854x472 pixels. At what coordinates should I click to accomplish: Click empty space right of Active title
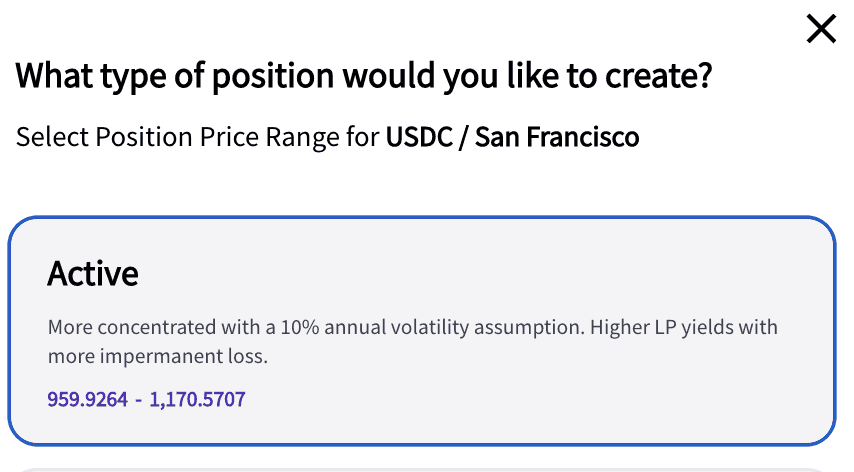[463, 273]
